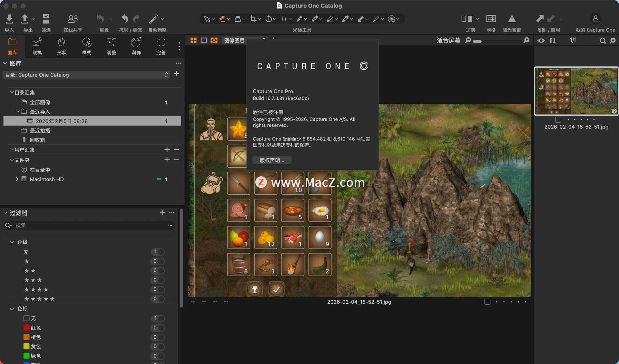The height and width of the screenshot is (364, 619).
Task: Check the color tag box under thumbnail
Action: click(558, 120)
